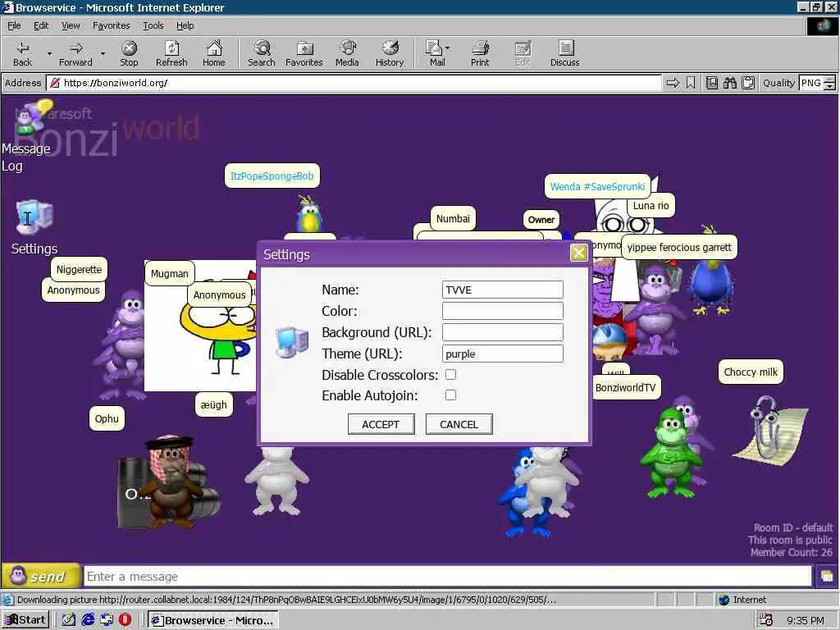This screenshot has height=630, width=840.
Task: Click the bookmarks book icon in the address toolbar
Action: (712, 83)
